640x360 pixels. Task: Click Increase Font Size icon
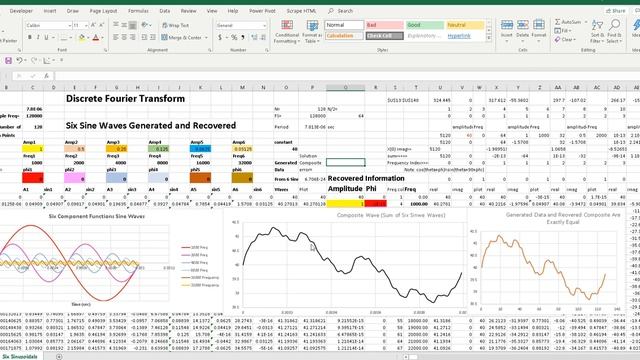(93, 25)
